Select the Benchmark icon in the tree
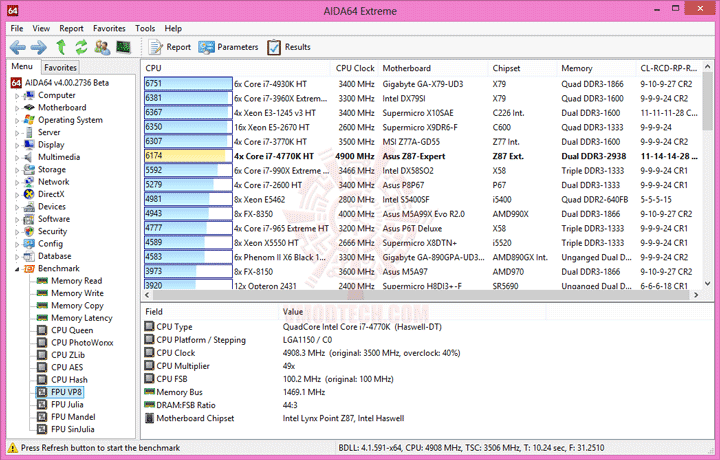Viewport: 720px width, 460px height. point(29,269)
